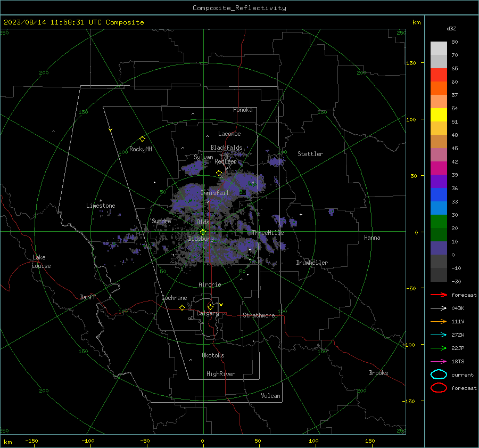
Task: Select yellow diamond marker beside RockyMH
Action: tap(142, 139)
